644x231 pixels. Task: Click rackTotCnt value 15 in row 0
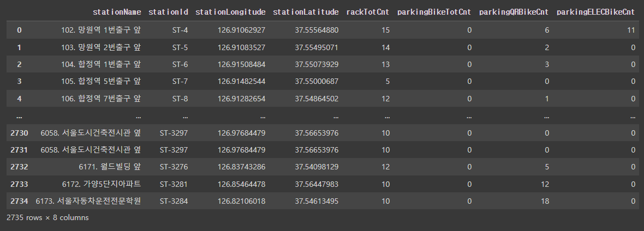click(386, 30)
